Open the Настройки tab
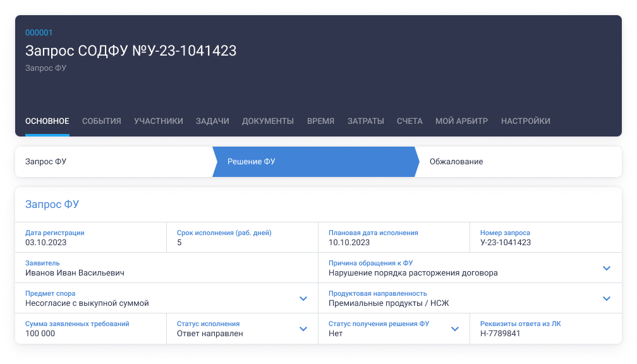 pyautogui.click(x=525, y=121)
